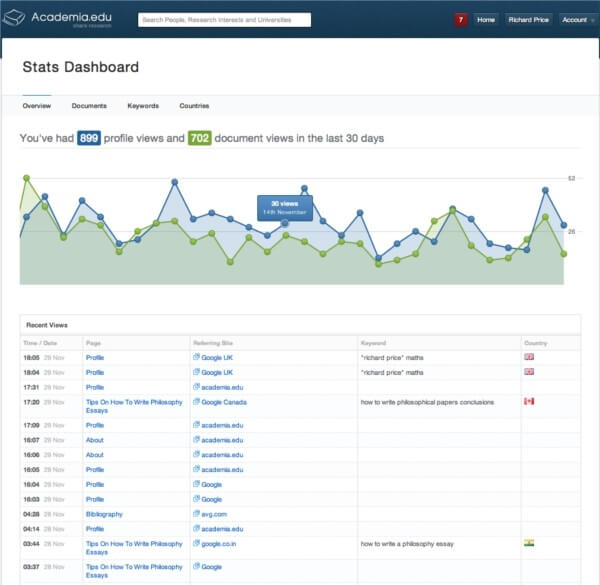Click the green 702 document views badge
600x585 pixels.
click(x=199, y=138)
